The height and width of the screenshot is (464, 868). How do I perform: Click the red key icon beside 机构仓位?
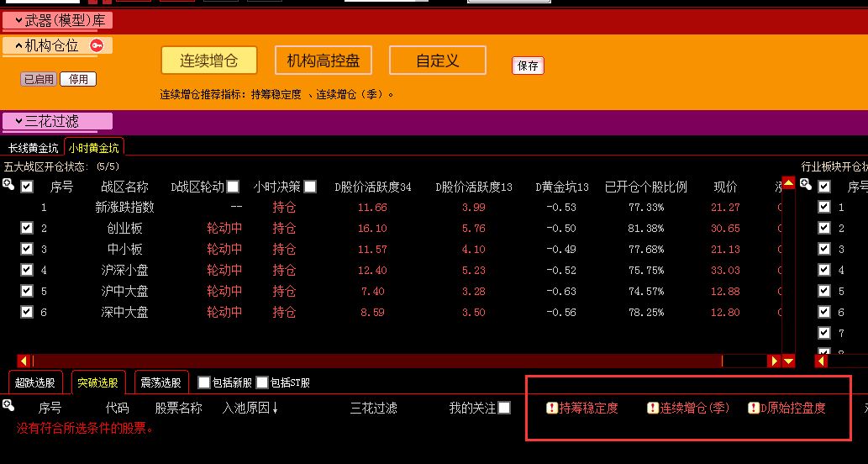pos(96,45)
